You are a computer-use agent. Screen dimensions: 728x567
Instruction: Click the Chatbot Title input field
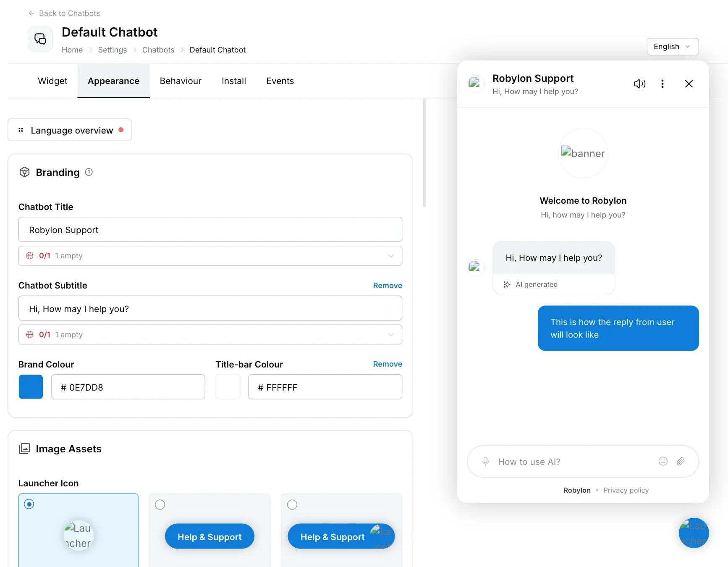coord(210,229)
